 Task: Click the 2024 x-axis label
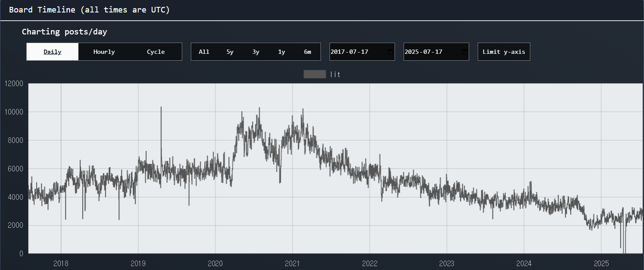point(524,264)
